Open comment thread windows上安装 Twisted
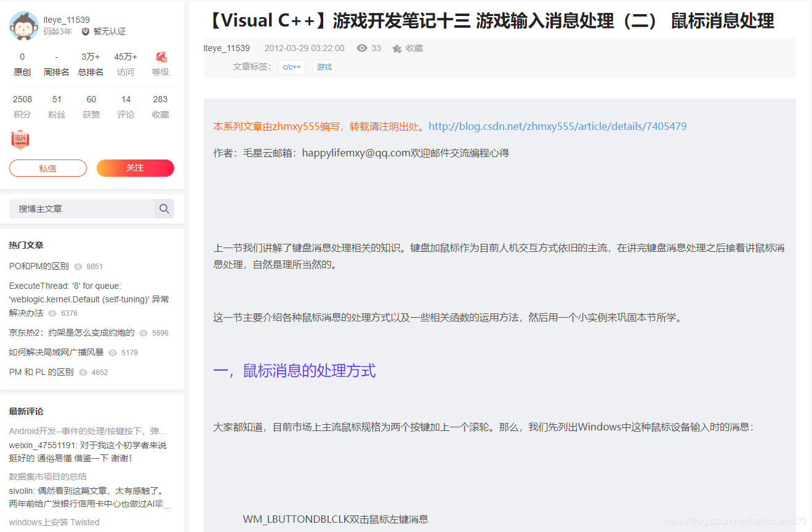Image resolution: width=812 pixels, height=532 pixels. click(x=54, y=522)
